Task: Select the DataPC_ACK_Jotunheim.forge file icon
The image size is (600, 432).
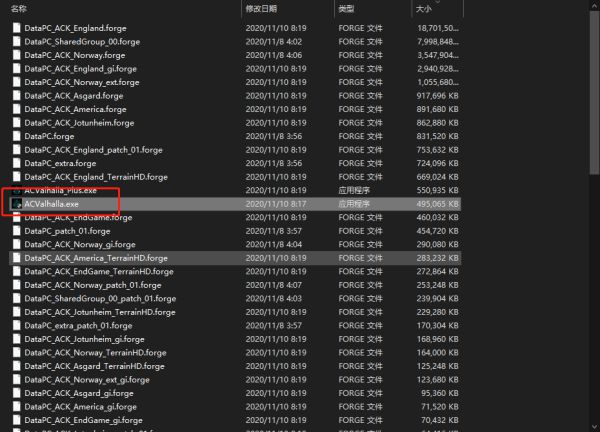Action: (16, 123)
